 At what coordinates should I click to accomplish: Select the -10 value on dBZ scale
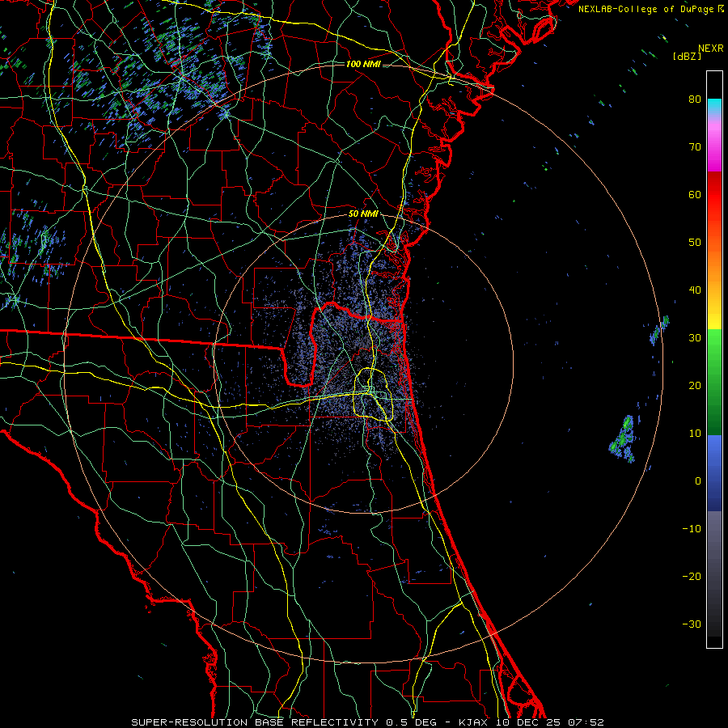click(692, 529)
